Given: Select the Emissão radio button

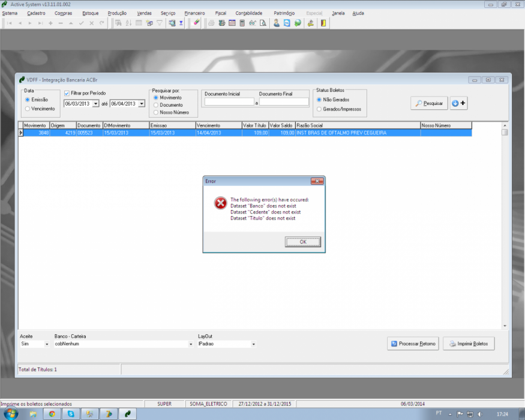Looking at the screenshot, I should click(28, 100).
